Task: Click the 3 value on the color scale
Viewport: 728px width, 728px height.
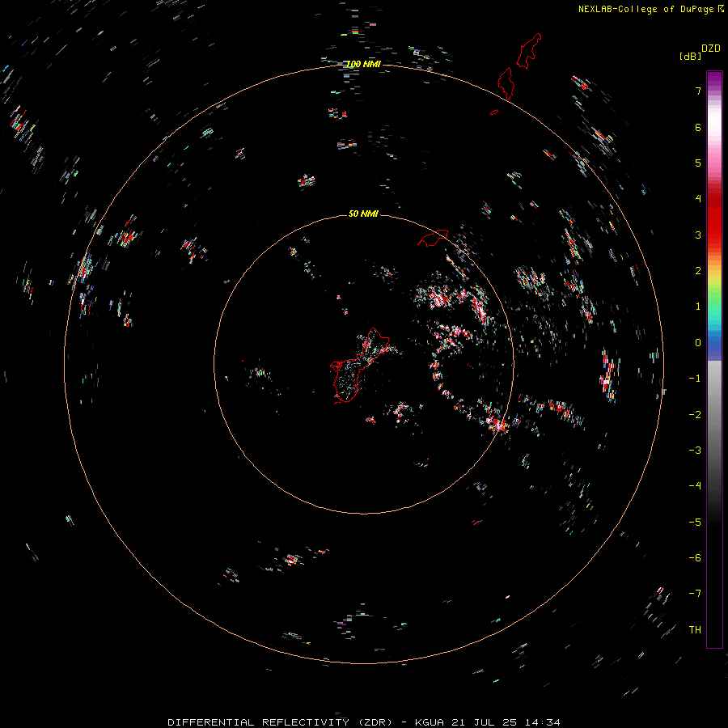Action: coord(698,235)
